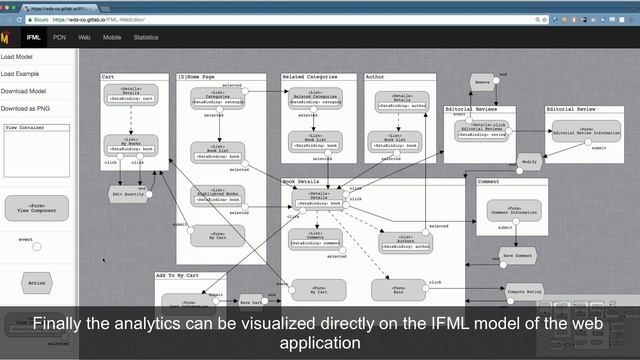
Task: Select submit event on Editorial Review form
Action: coord(588,142)
